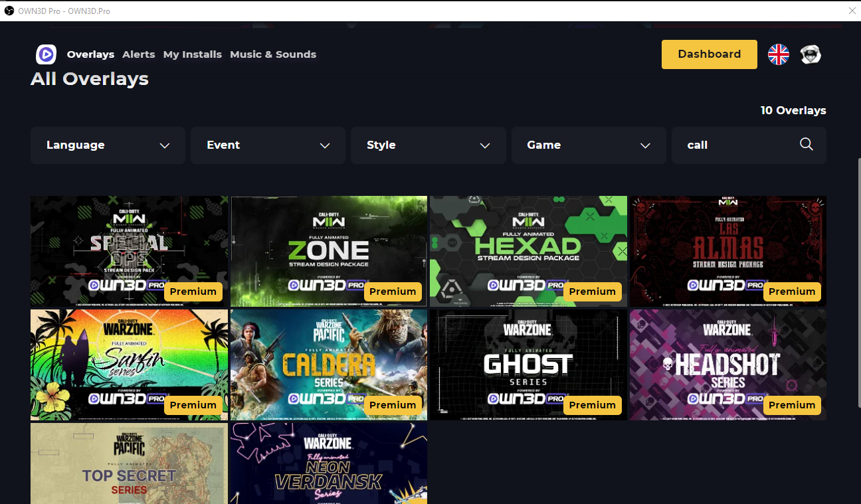Viewport: 861px width, 504px height.
Task: Open the Overlays tab
Action: click(x=90, y=54)
